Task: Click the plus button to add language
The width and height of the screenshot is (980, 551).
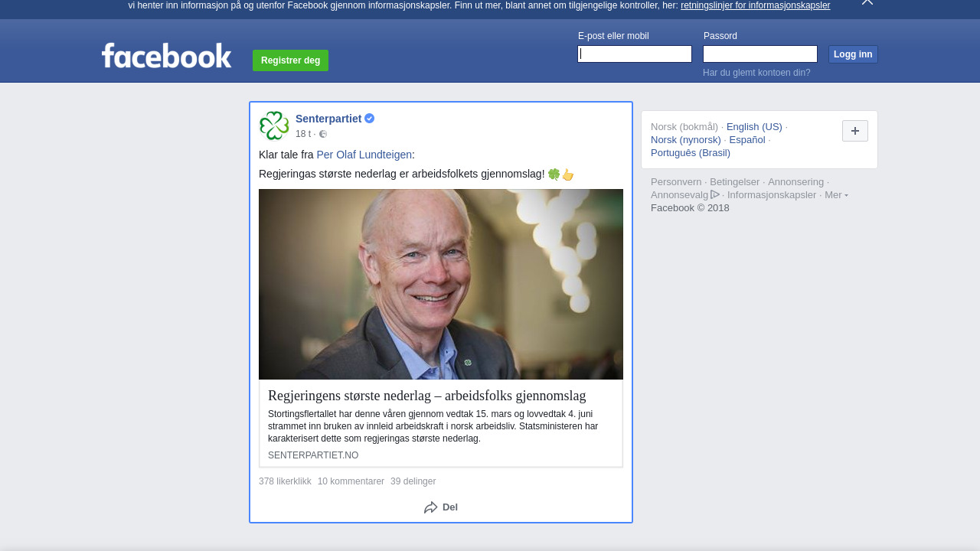Action: [x=855, y=131]
